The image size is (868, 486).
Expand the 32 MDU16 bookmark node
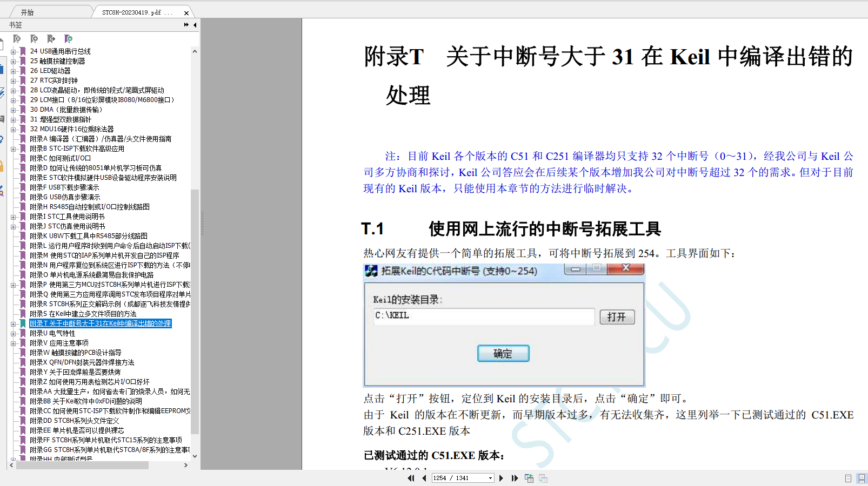coord(13,130)
